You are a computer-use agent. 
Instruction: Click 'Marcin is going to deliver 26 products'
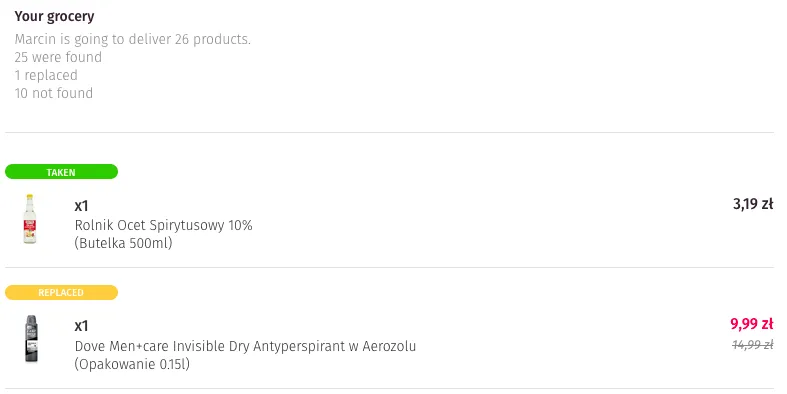tap(133, 39)
